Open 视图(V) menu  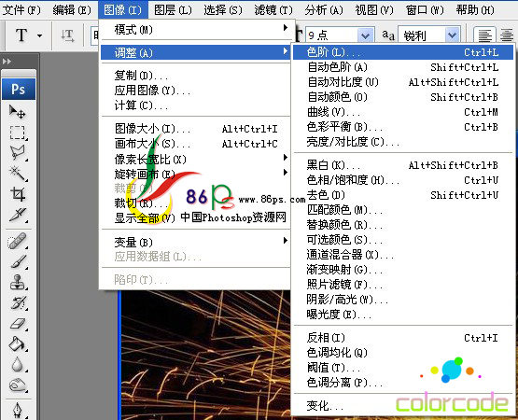(x=374, y=10)
